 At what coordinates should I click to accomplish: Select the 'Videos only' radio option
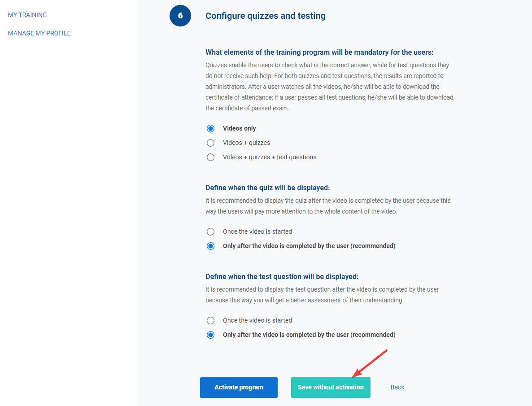click(210, 128)
